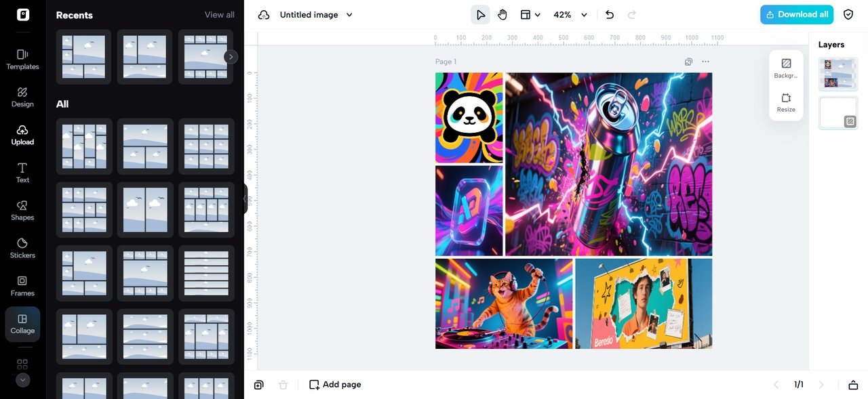Expand the layout view dropdown
The height and width of the screenshot is (399, 868).
[530, 15]
